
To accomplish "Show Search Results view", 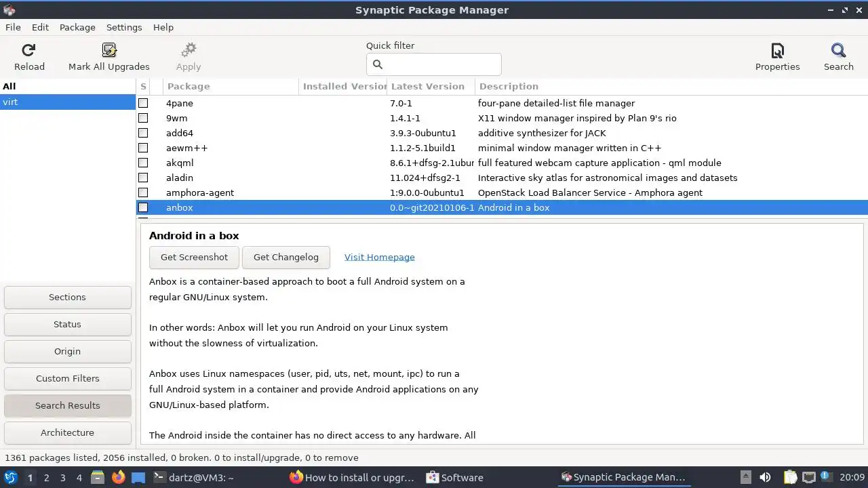I will point(67,405).
